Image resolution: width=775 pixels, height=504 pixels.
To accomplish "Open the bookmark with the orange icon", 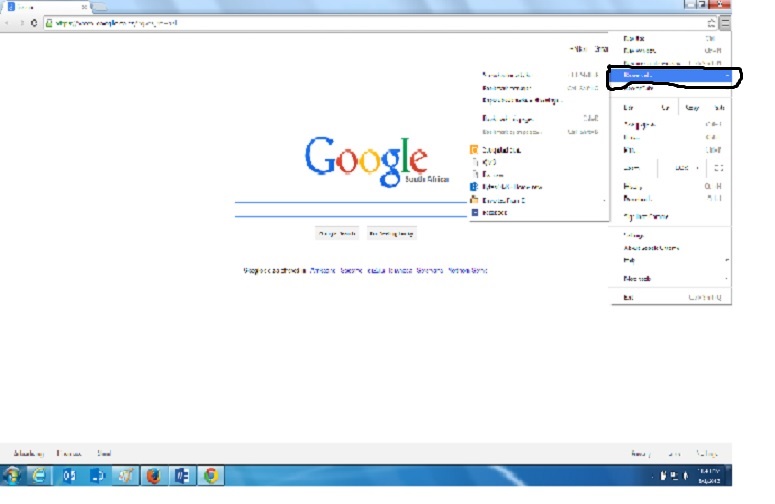I will coord(539,150).
